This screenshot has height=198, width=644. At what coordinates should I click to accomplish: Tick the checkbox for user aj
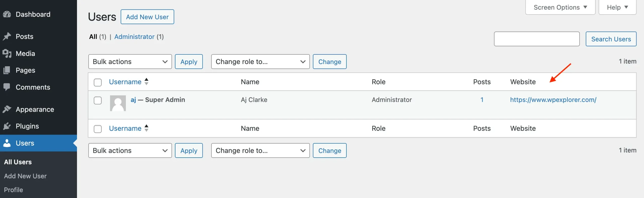pos(98,100)
